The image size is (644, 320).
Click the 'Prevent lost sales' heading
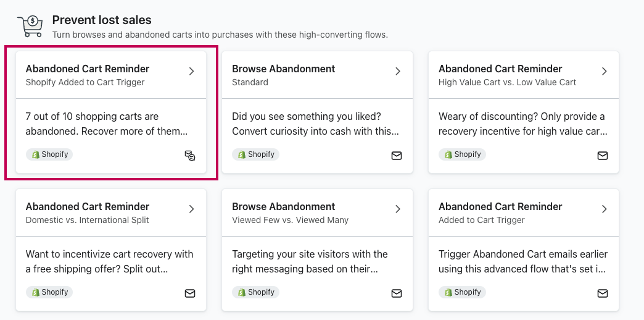(102, 20)
